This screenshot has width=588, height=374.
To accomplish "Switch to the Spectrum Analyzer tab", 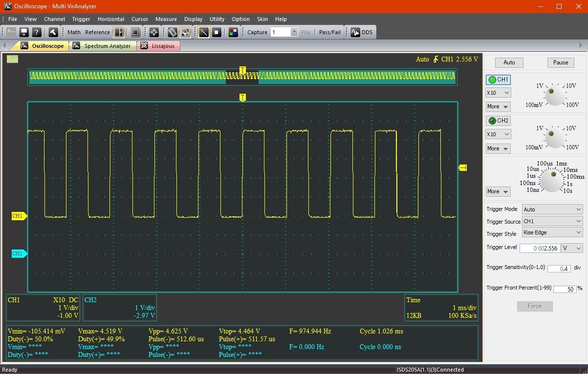I will coord(102,46).
